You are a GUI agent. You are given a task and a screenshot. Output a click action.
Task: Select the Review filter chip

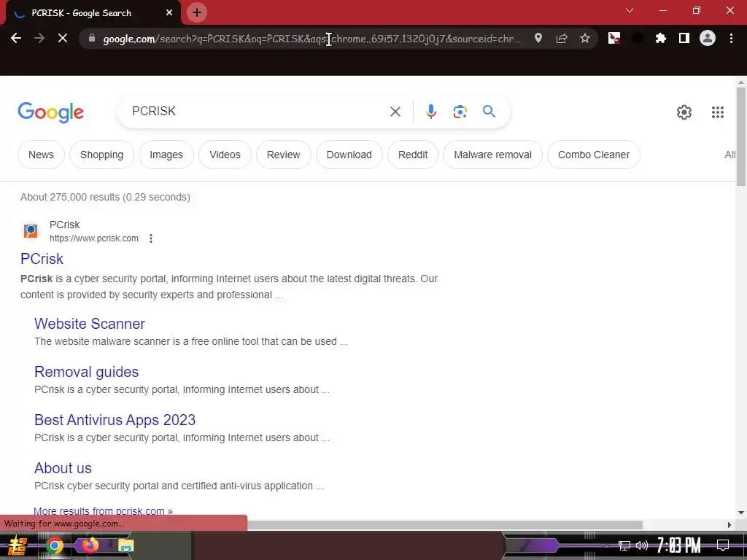284,155
